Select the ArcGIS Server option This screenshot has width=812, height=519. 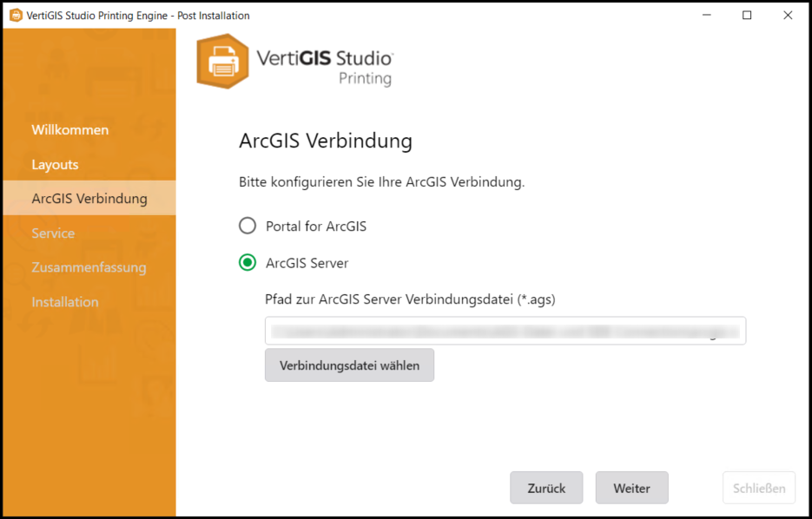point(248,263)
